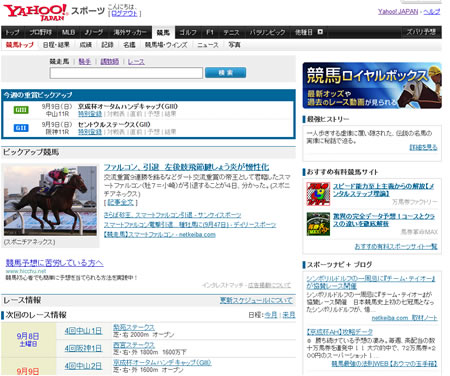450x376 pixels.
Task: Expand the 他種目 more sports menu
Action: [x=309, y=32]
